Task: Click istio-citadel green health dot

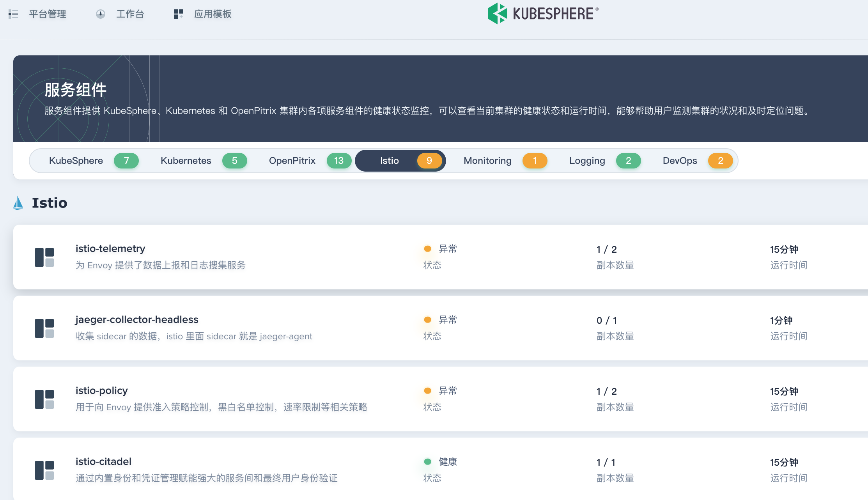Action: 428,462
